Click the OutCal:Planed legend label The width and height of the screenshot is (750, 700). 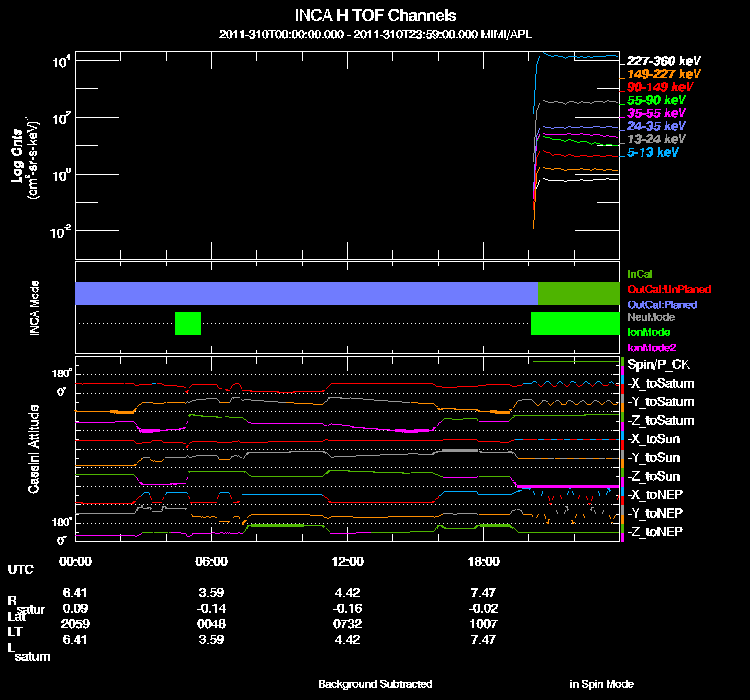tap(662, 304)
